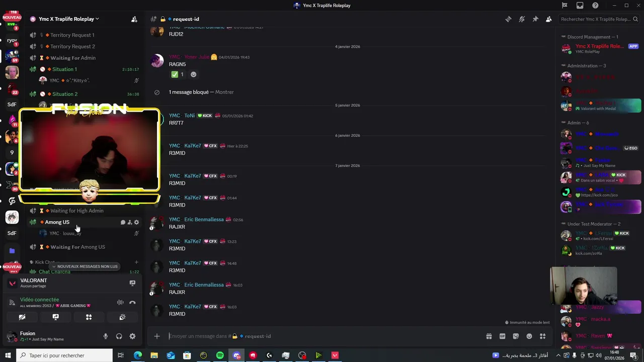Screen dimensions: 644x362
Task: Open settings gear on Among US channel
Action: (136, 222)
